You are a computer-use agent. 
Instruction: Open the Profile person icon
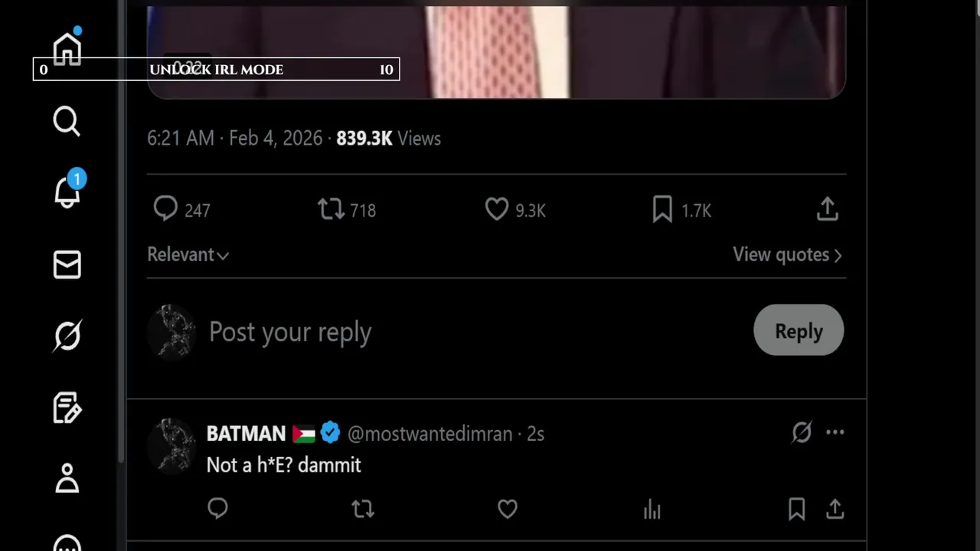coord(67,478)
